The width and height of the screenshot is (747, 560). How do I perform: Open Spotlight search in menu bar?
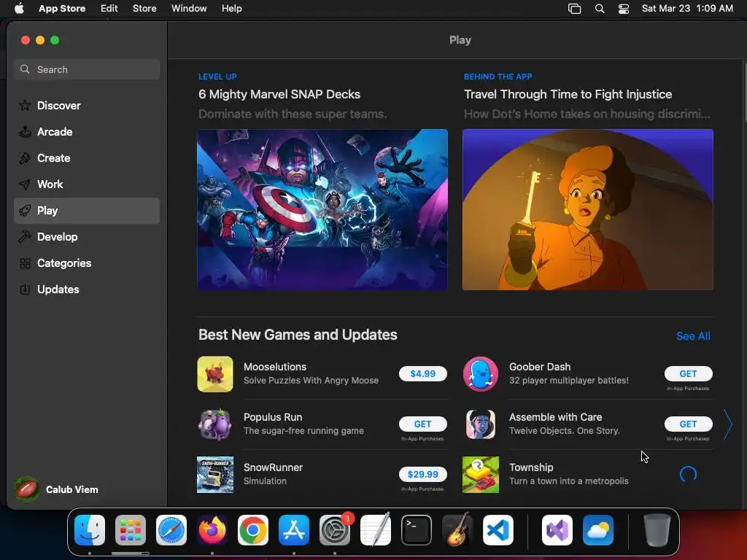point(600,9)
